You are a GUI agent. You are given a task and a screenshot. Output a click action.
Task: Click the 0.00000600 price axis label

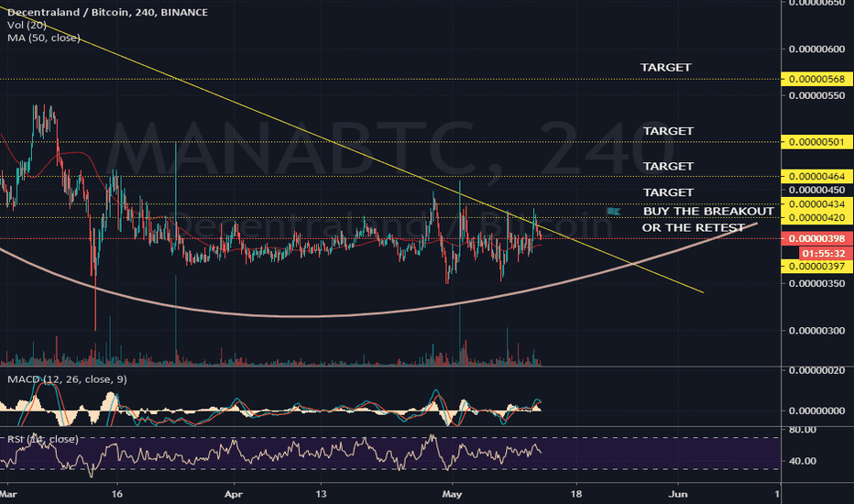[x=817, y=49]
